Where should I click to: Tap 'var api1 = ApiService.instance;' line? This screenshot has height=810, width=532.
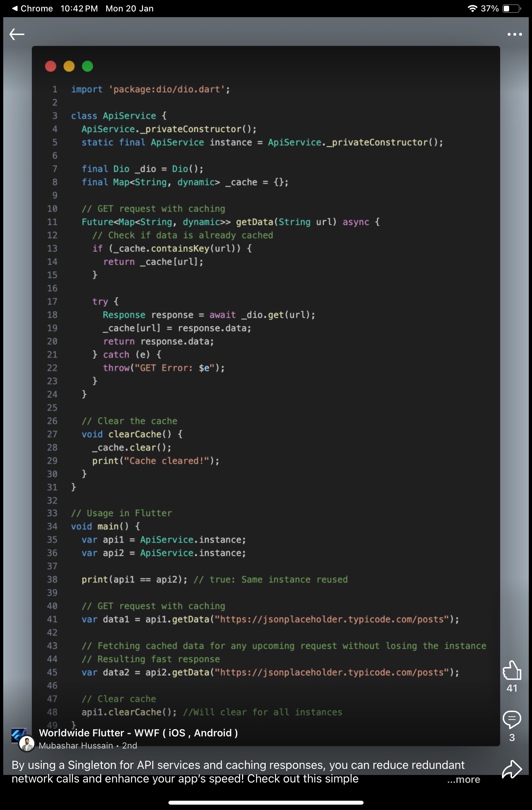pyautogui.click(x=164, y=540)
